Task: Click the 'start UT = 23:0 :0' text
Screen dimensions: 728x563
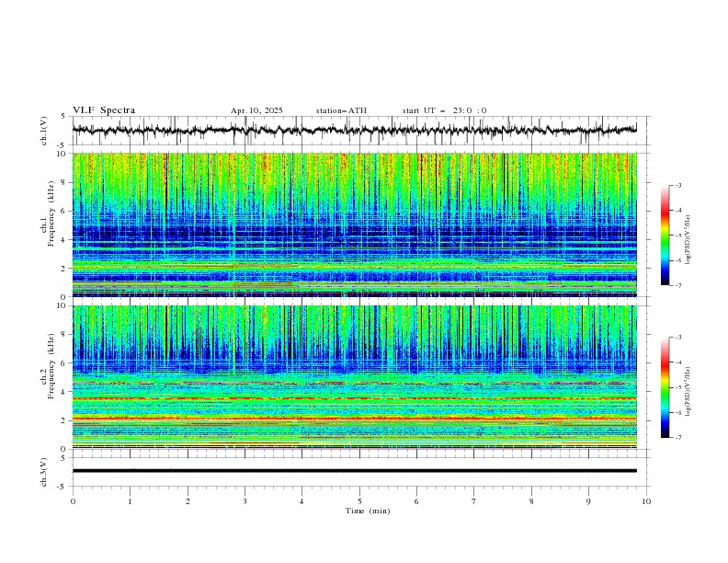Action: (444, 110)
